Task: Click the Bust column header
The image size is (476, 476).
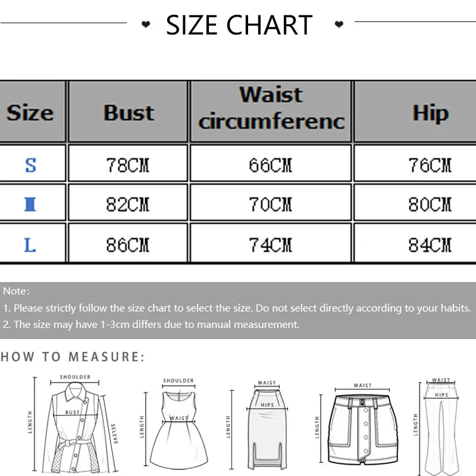Action: coord(129,112)
